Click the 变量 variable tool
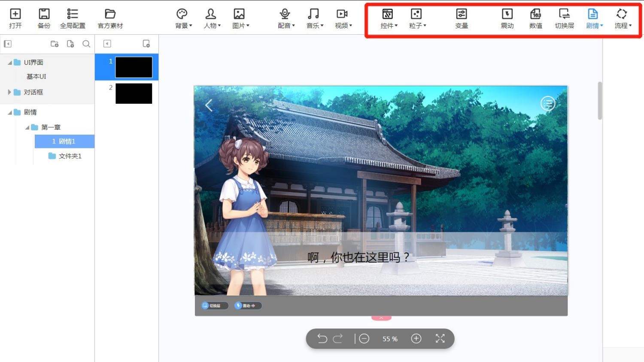 click(x=462, y=19)
